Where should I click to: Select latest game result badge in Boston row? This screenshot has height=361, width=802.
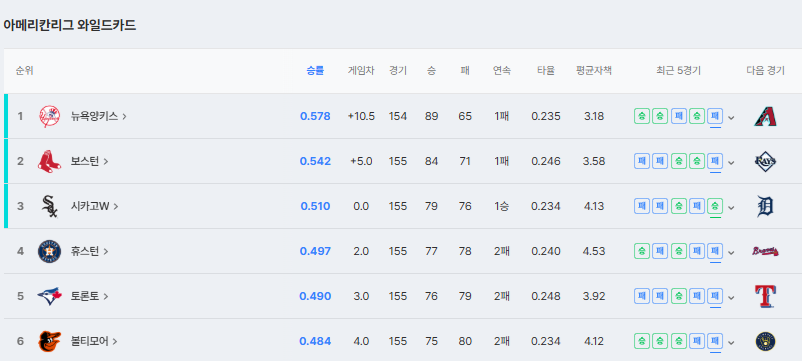715,162
